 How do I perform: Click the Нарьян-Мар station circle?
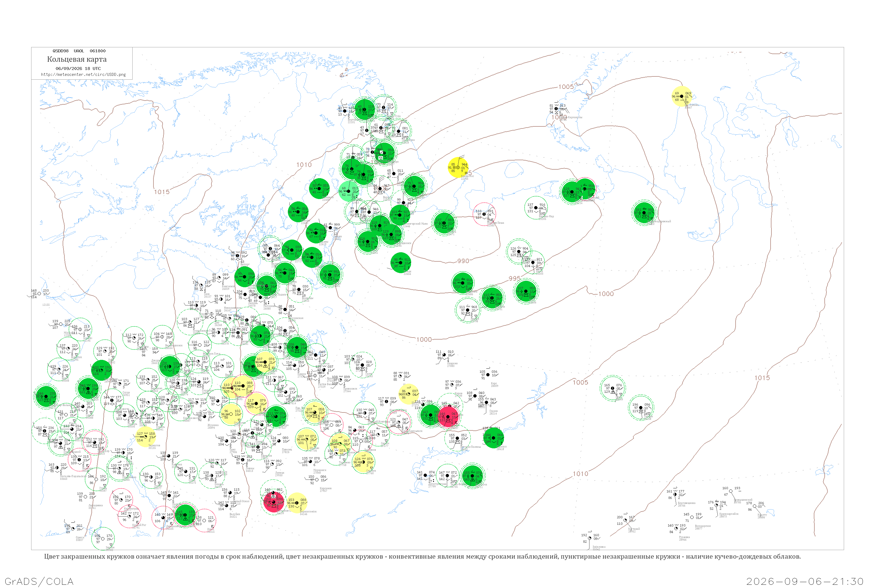tap(535, 208)
